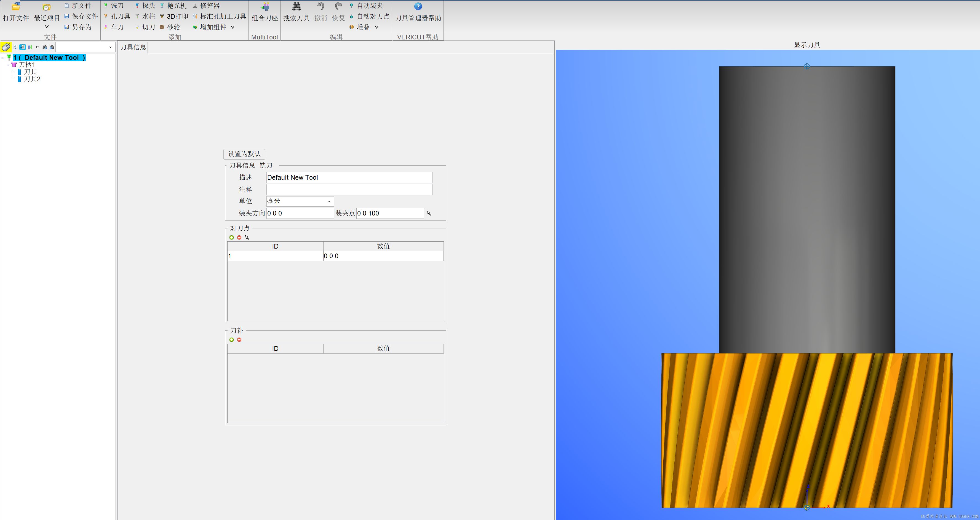The width and height of the screenshot is (980, 520).
Task: Remove a 对刀点 entry with red minus
Action: pyautogui.click(x=239, y=238)
